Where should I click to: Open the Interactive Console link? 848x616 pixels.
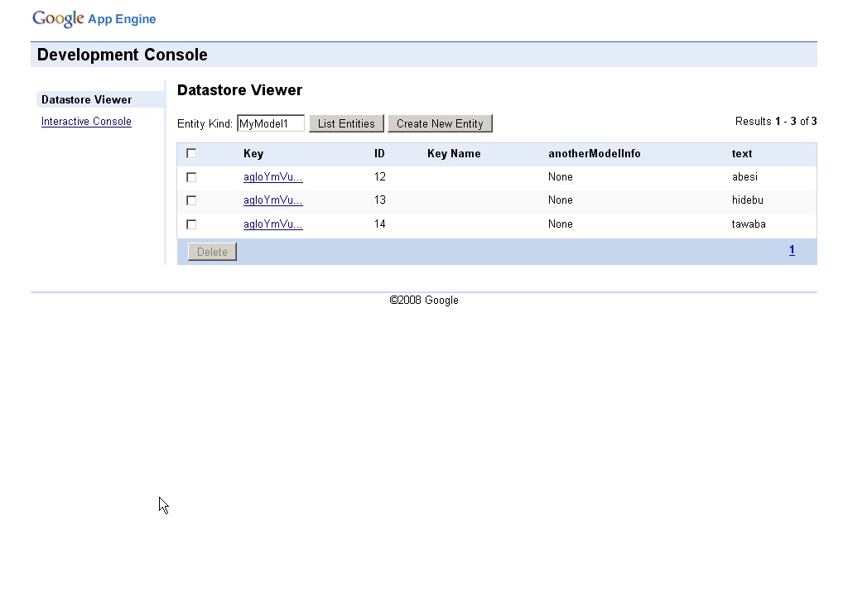click(x=86, y=121)
